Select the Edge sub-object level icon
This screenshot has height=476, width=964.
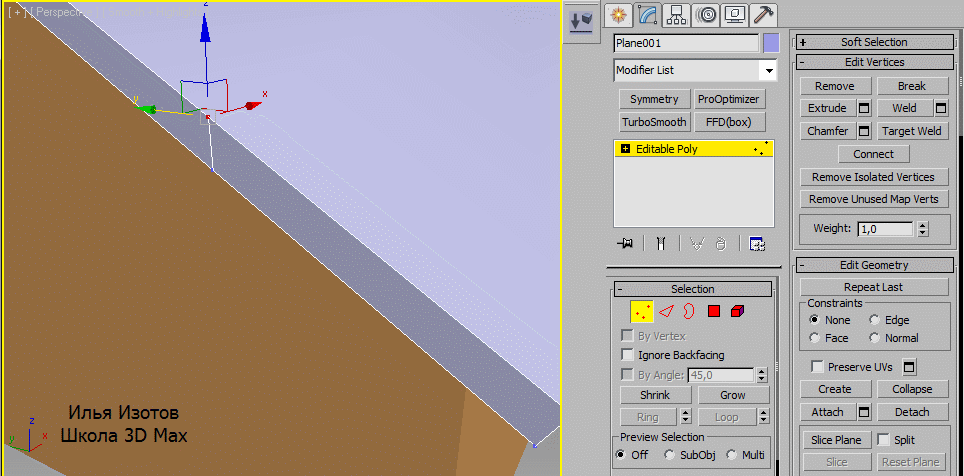pyautogui.click(x=666, y=311)
